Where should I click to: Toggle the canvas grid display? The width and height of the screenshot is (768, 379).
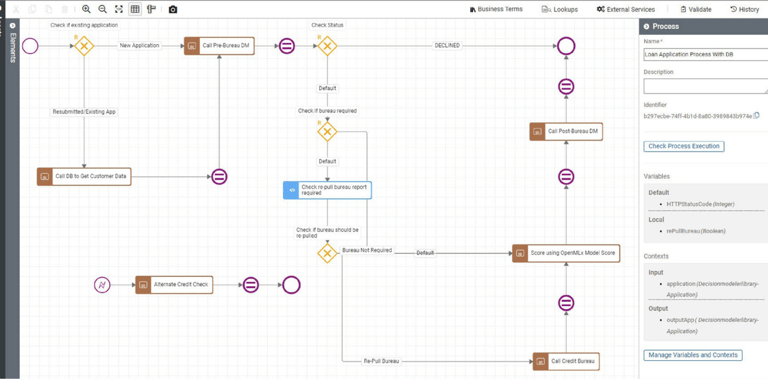click(x=135, y=9)
